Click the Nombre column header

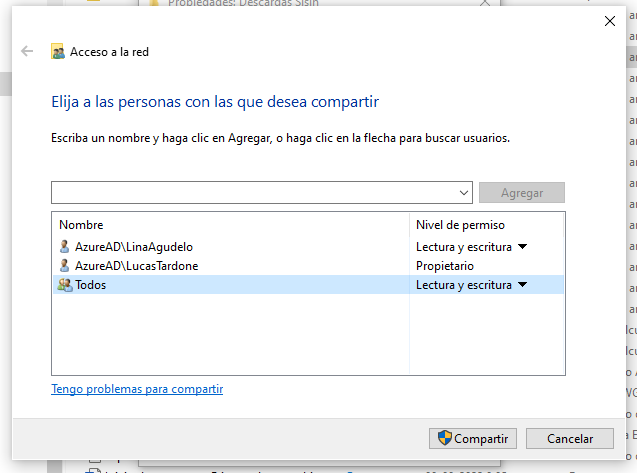[x=81, y=225]
